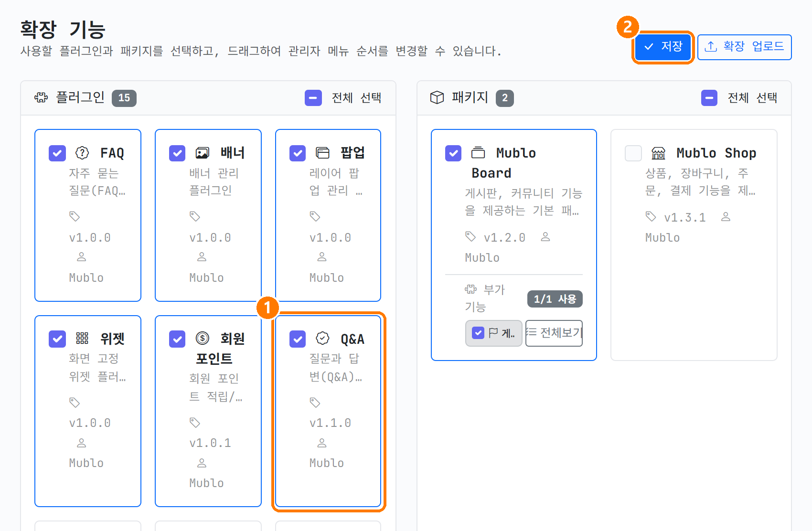Select the FAQ card title
Screen dimensions: 812x531
[112, 153]
